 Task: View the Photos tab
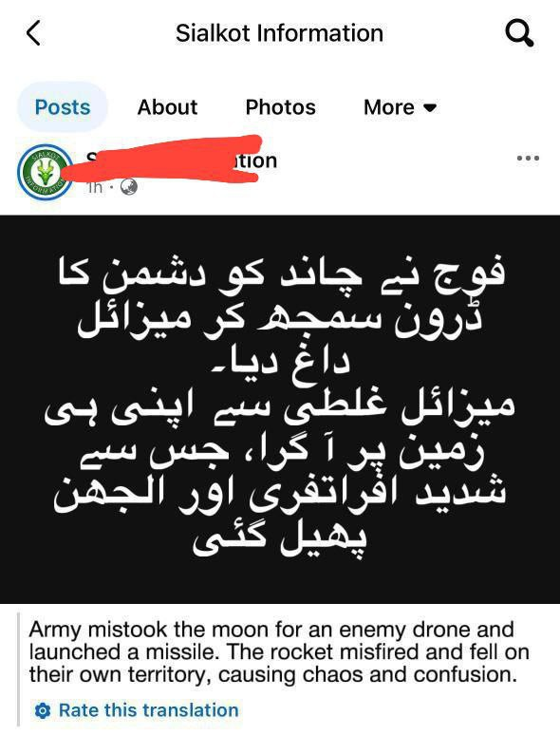point(280,107)
